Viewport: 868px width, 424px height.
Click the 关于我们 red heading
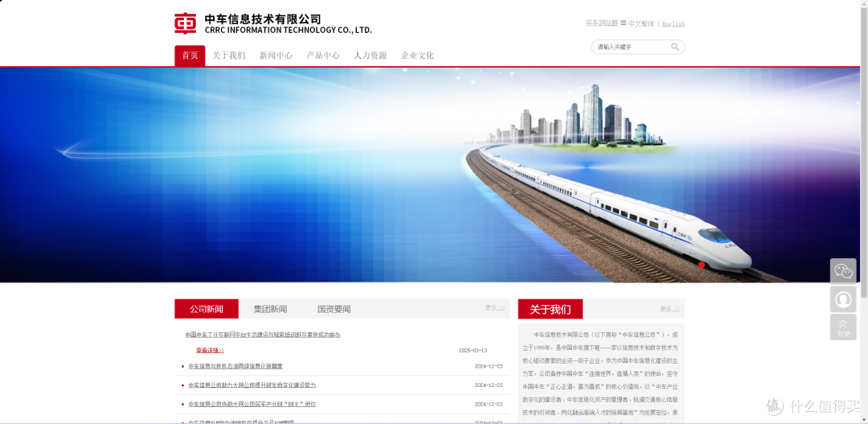pyautogui.click(x=551, y=309)
